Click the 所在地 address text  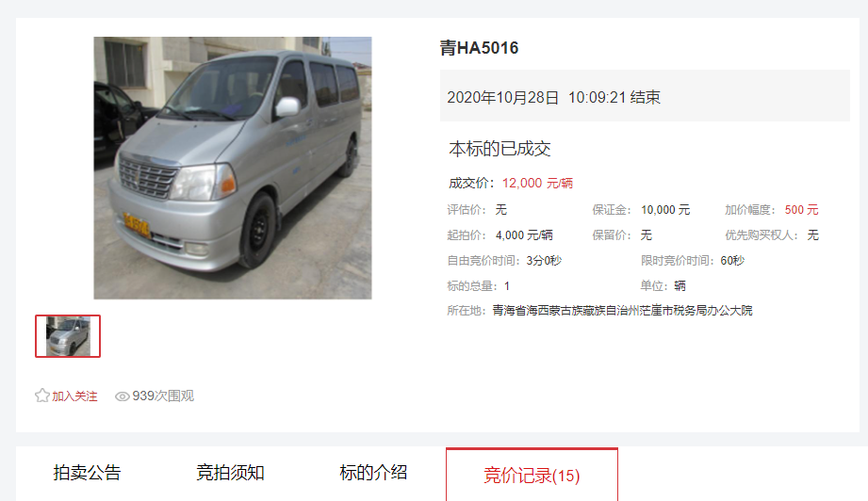tap(623, 311)
